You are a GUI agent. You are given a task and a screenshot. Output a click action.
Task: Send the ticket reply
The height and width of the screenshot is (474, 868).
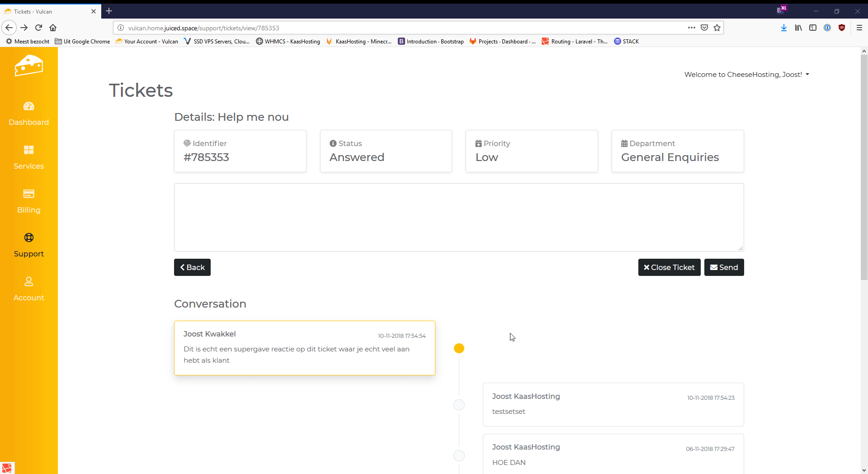pos(724,267)
